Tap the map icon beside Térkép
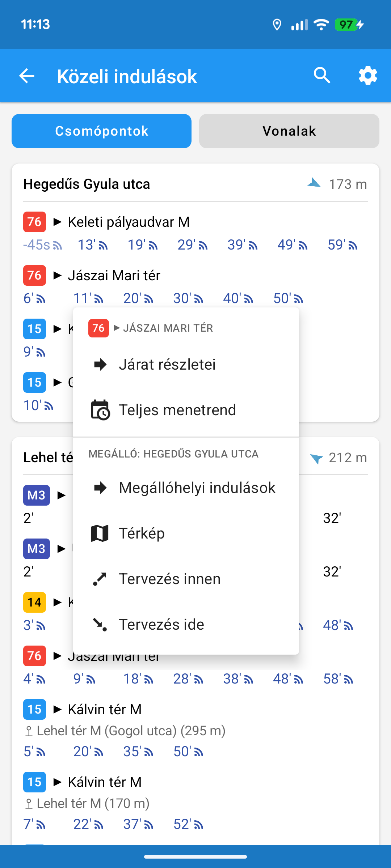The image size is (391, 868). click(100, 533)
